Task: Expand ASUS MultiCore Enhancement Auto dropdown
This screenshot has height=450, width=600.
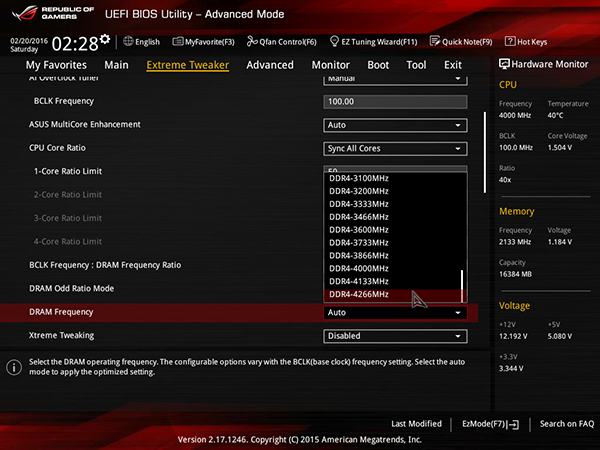Action: click(x=395, y=125)
